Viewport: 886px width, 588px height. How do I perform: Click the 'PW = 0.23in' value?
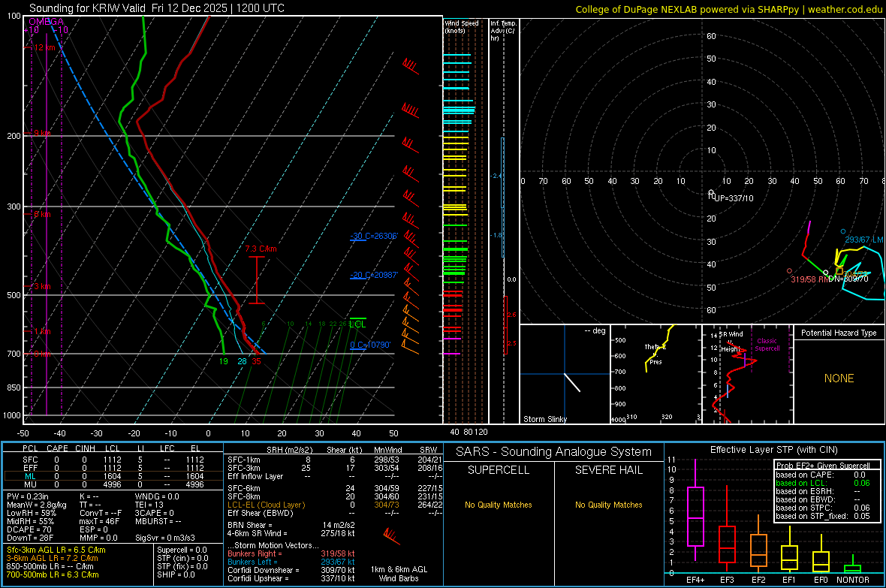[28, 496]
